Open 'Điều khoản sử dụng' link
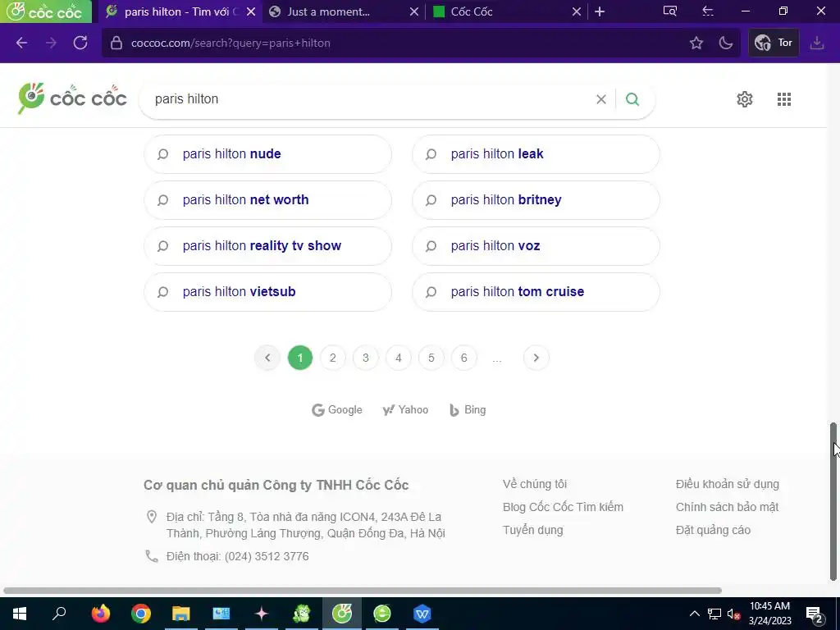 click(727, 484)
